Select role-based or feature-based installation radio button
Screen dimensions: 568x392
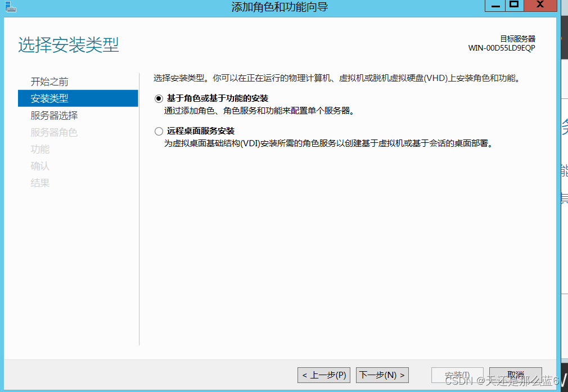pos(159,98)
